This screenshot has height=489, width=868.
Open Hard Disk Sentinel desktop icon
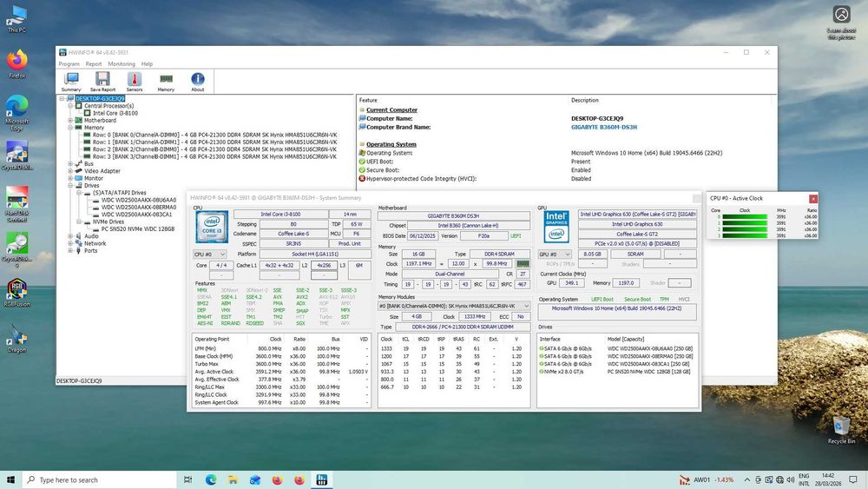tap(16, 204)
